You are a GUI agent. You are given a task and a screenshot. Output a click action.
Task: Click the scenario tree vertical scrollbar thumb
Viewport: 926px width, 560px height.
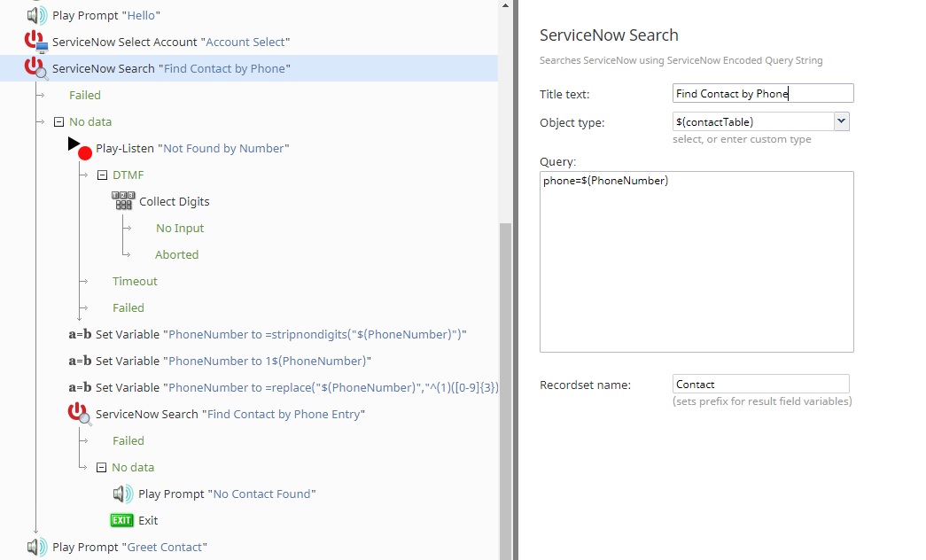coord(505,390)
